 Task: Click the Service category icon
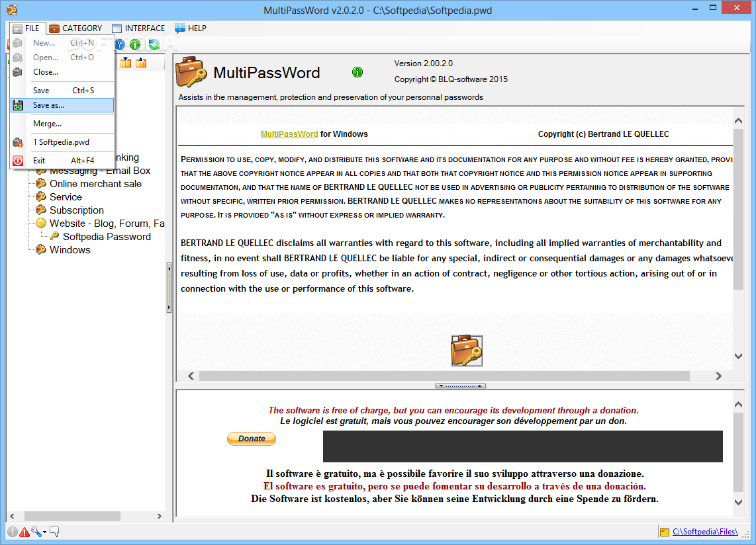click(x=41, y=196)
